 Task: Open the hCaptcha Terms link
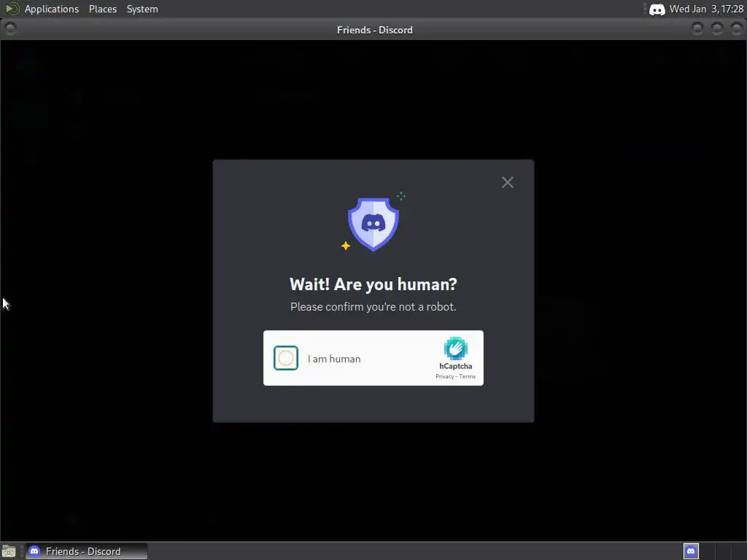468,377
